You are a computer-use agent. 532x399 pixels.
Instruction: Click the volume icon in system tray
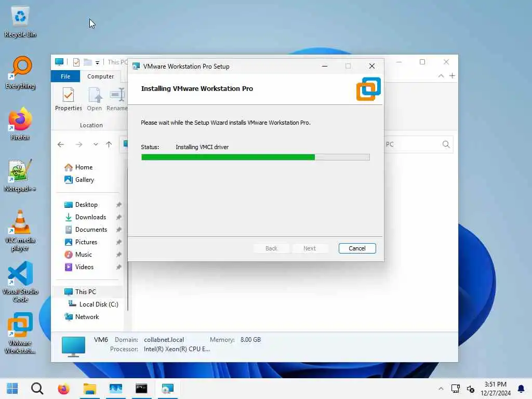point(470,389)
